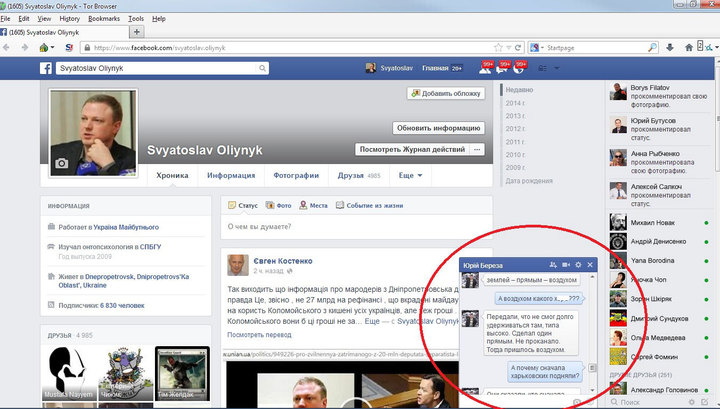Open the ellipsis menu beside activity log
The image size is (720, 409).
pyautogui.click(x=477, y=149)
